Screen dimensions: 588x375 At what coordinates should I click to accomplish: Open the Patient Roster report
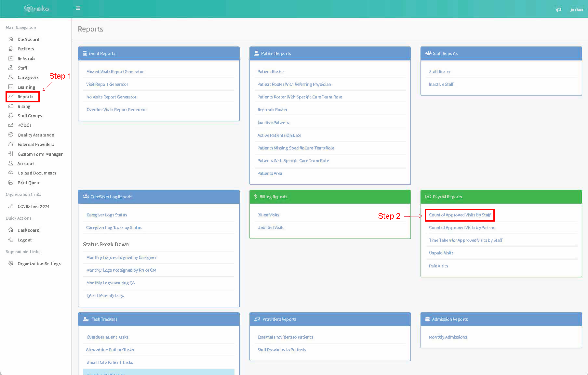pyautogui.click(x=271, y=72)
